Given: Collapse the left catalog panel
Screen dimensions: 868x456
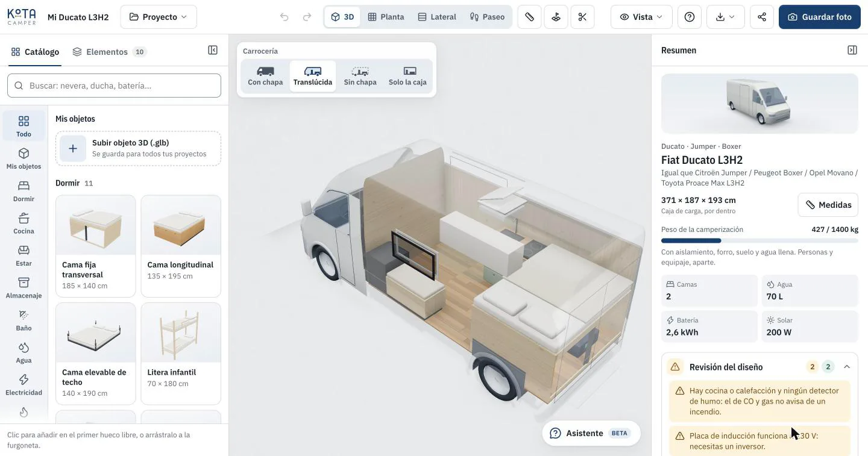Looking at the screenshot, I should pyautogui.click(x=213, y=51).
